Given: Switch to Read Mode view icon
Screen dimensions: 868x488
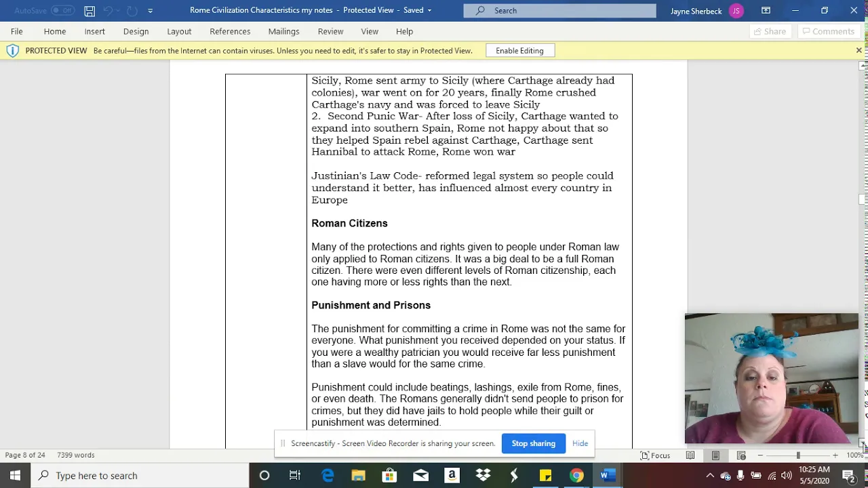Looking at the screenshot, I should tap(690, 455).
